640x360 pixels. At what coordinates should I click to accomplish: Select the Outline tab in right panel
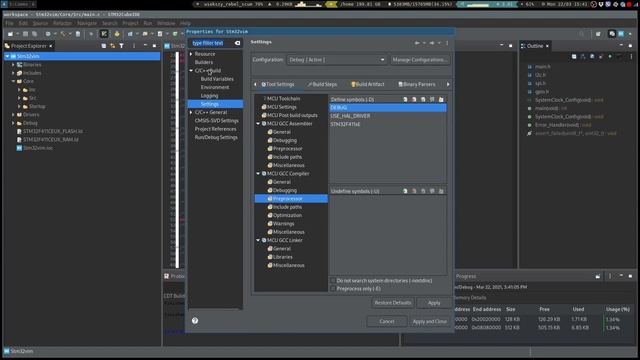535,46
